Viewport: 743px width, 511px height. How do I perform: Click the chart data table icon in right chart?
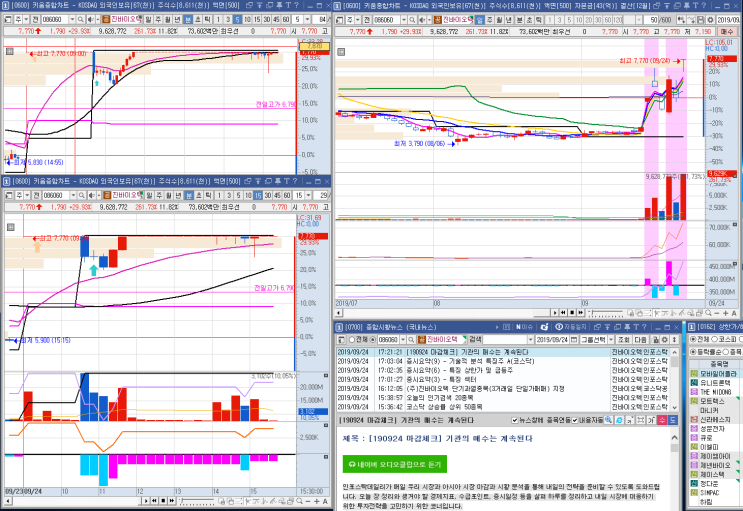(341, 52)
